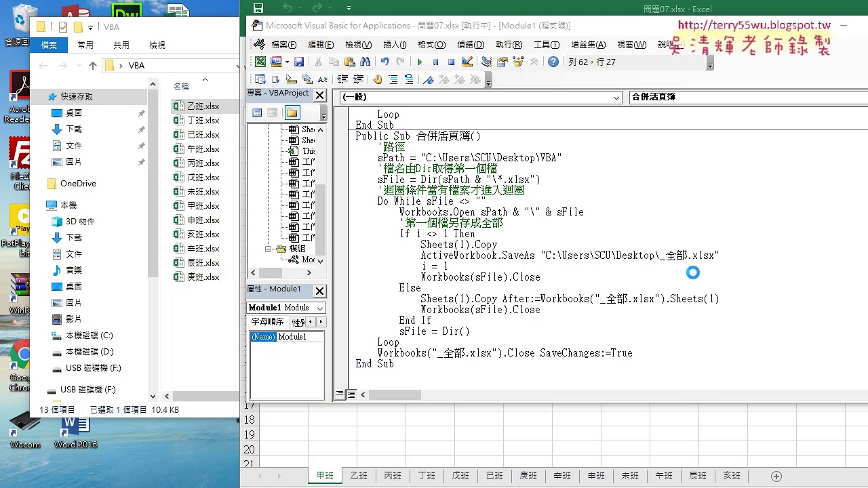
Task: Open the 執行(R) menu
Action: pyautogui.click(x=509, y=45)
